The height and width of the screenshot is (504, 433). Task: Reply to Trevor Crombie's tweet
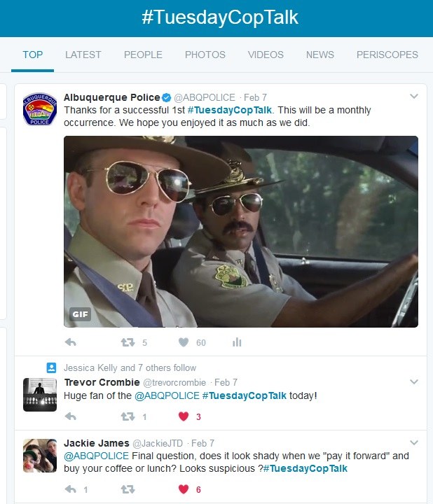(x=71, y=416)
